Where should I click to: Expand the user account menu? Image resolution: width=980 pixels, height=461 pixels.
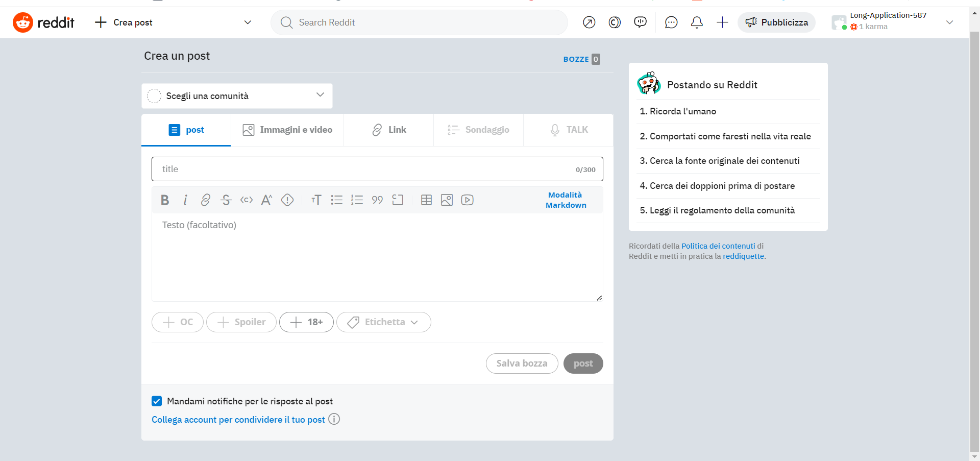coord(949,22)
